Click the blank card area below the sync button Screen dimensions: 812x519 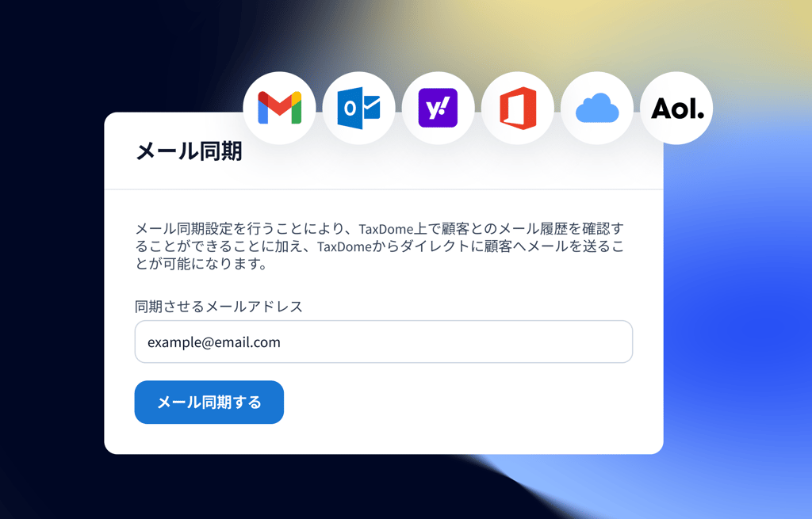tap(384, 439)
